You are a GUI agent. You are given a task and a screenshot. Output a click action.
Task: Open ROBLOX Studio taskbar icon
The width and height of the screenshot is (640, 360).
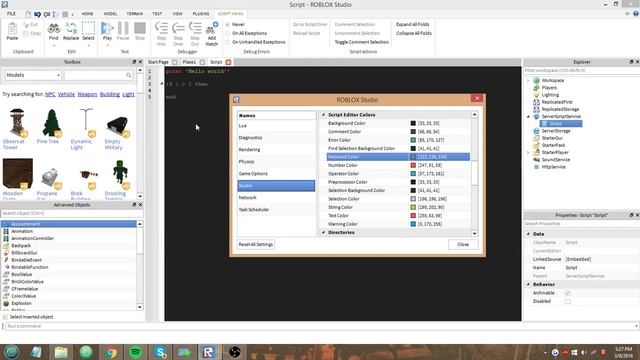coord(209,352)
